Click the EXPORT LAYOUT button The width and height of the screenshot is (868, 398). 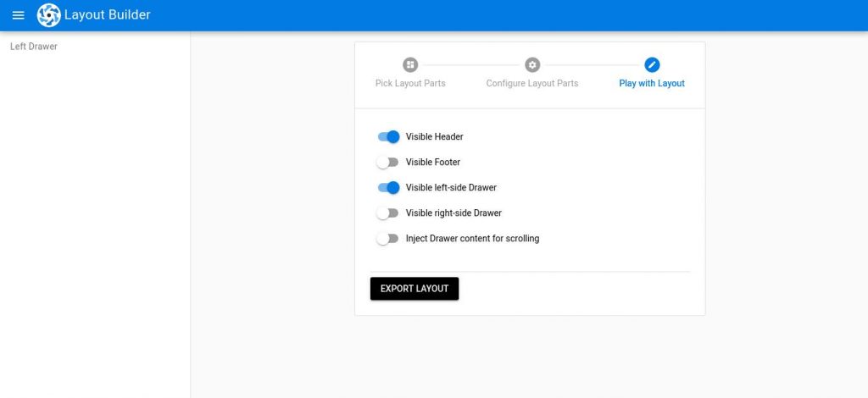click(x=415, y=289)
